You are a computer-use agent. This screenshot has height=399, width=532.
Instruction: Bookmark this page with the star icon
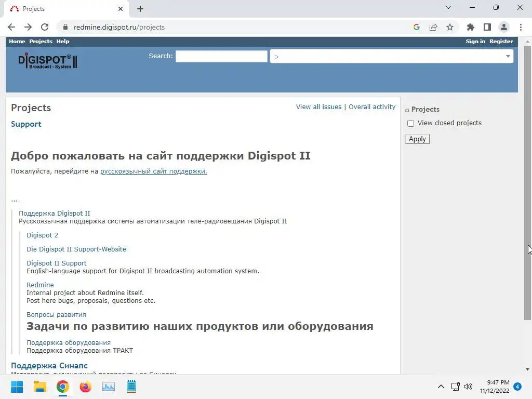tap(450, 27)
